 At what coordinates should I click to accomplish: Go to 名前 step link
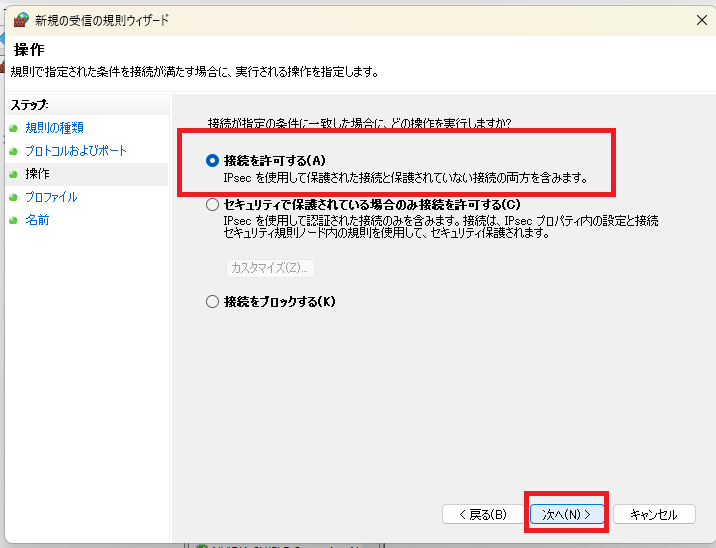tap(37, 220)
